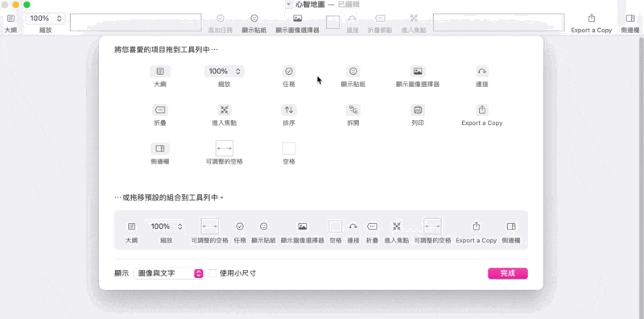
Task: Open the 圖像與文字 display dropdown
Action: point(169,273)
